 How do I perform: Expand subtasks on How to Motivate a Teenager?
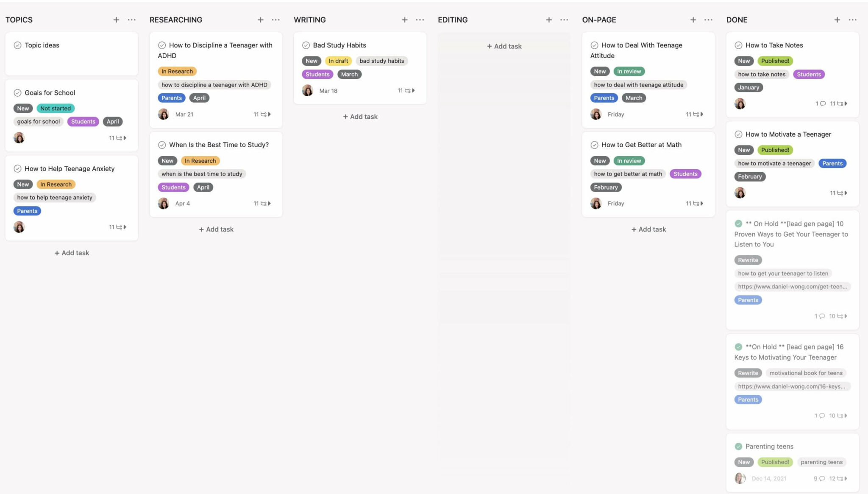[846, 193]
